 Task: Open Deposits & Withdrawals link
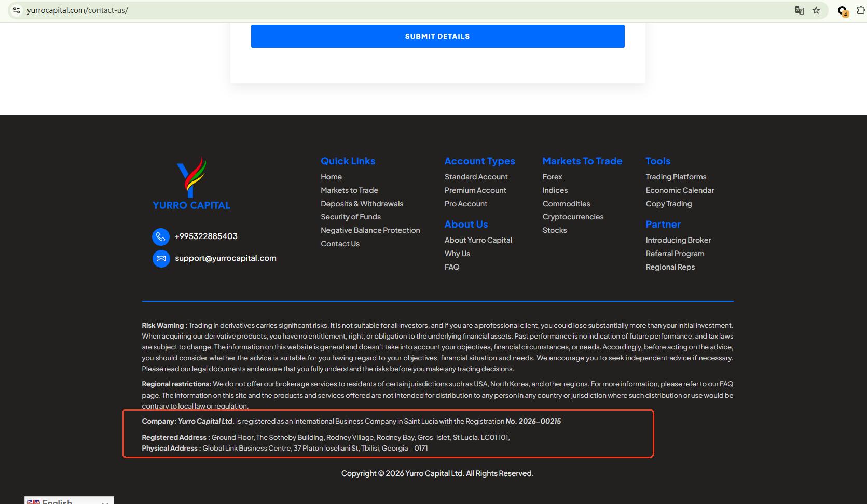(x=362, y=204)
